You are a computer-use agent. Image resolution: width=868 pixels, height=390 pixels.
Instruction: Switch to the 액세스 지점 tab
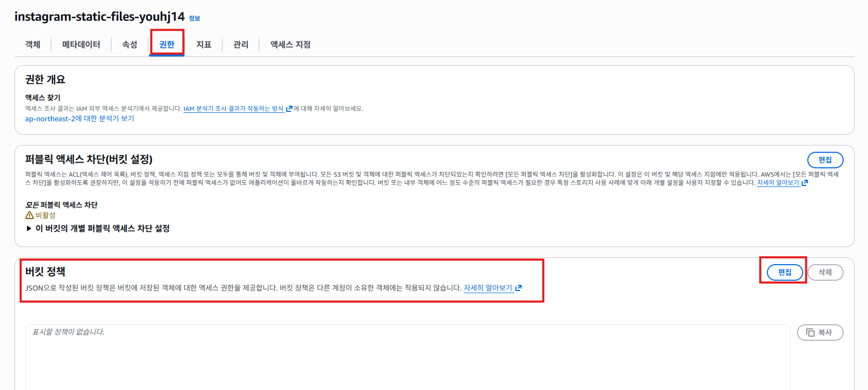tap(290, 45)
